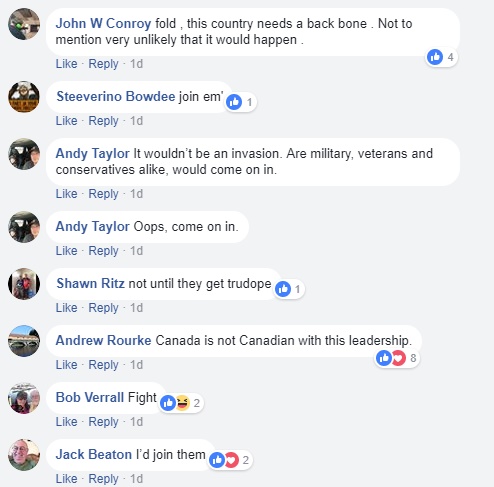The image size is (494, 487).
Task: Like John W Conroy's comment
Action: tap(66, 63)
